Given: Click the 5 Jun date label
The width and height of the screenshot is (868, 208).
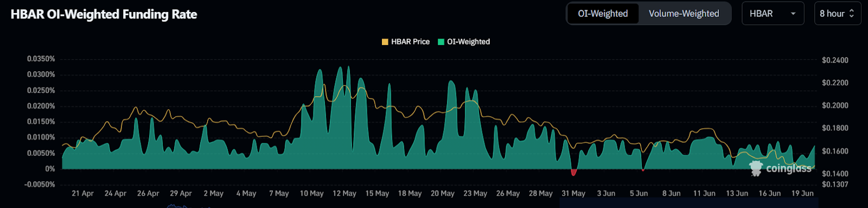Looking at the screenshot, I should tap(639, 193).
